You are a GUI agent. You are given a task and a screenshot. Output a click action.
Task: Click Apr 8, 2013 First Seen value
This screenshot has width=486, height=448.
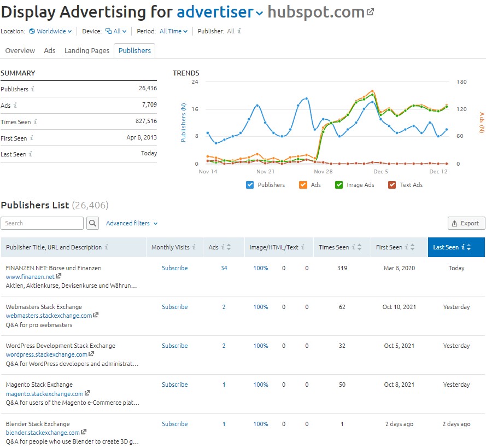click(x=142, y=137)
